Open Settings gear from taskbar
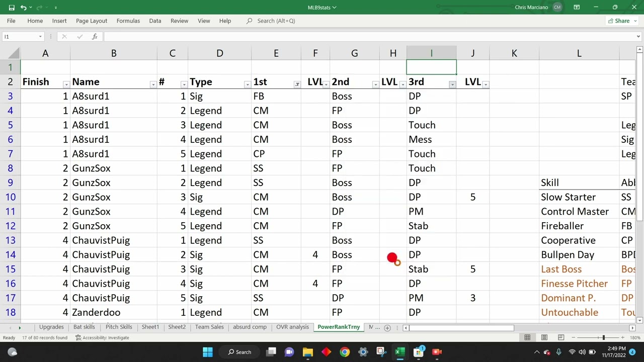644x362 pixels. coord(363,352)
